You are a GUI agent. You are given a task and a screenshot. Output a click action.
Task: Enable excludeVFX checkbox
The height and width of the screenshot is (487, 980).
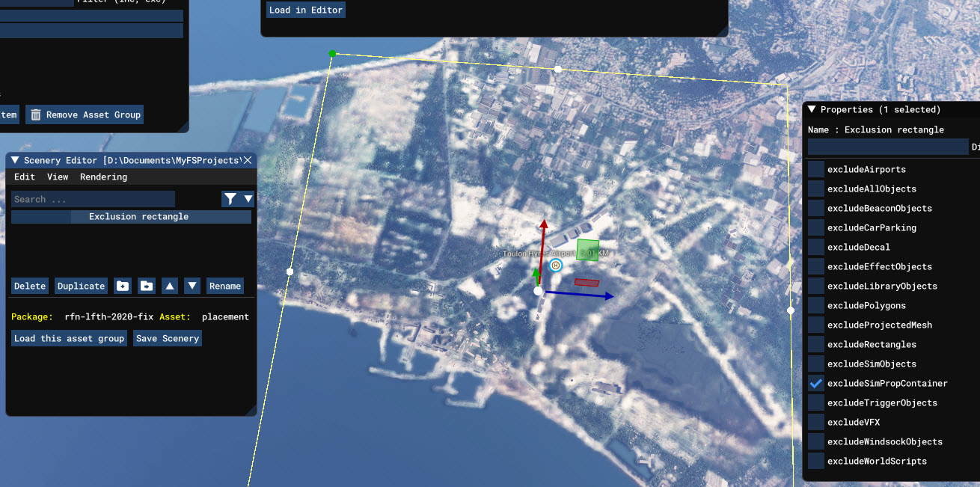coord(816,422)
